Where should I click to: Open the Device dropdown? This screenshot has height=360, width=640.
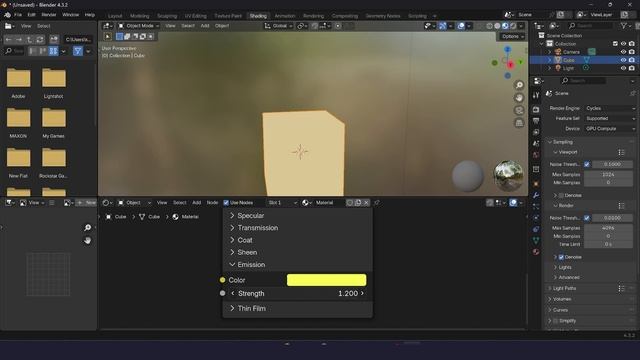tap(610, 129)
